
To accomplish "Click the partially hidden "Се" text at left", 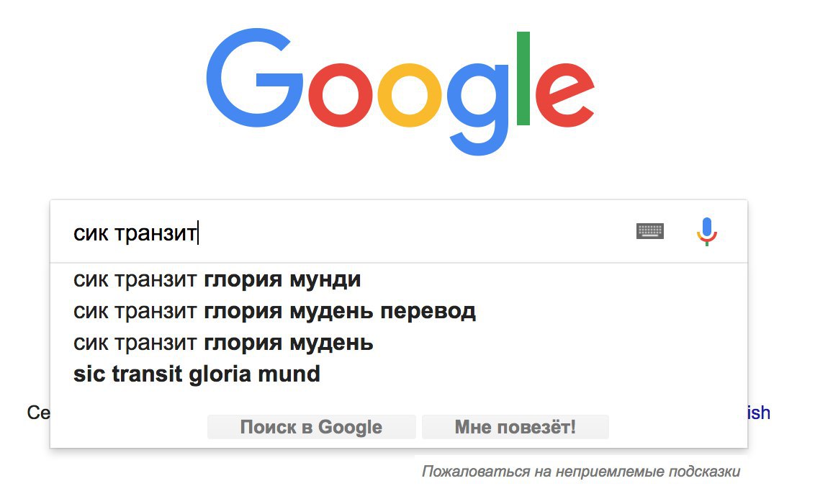I will (x=37, y=413).
